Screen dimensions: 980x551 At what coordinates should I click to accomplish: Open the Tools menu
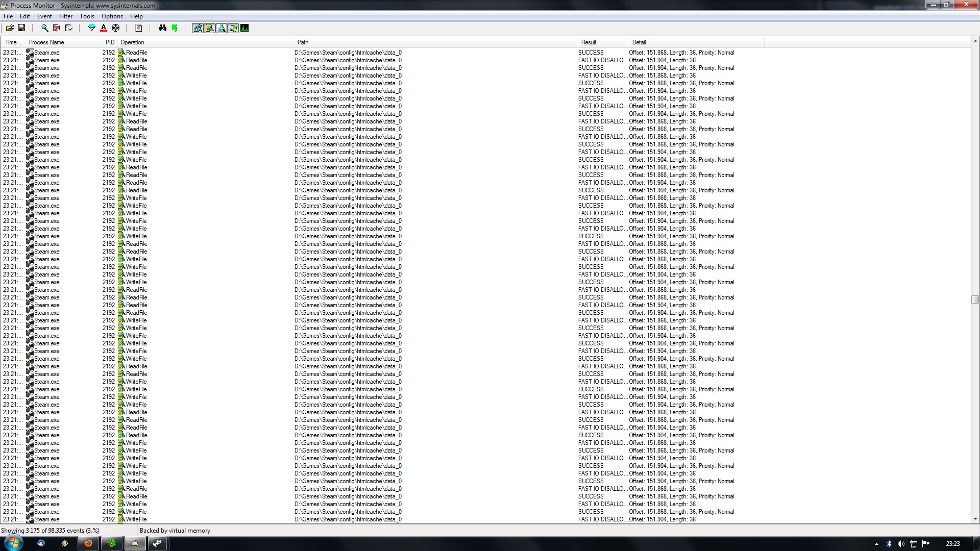tap(87, 16)
